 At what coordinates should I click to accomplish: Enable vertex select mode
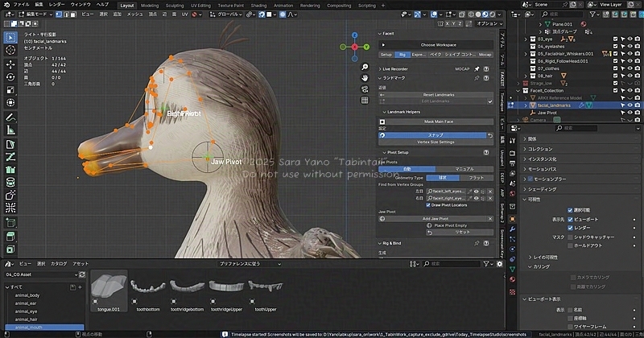pos(59,14)
